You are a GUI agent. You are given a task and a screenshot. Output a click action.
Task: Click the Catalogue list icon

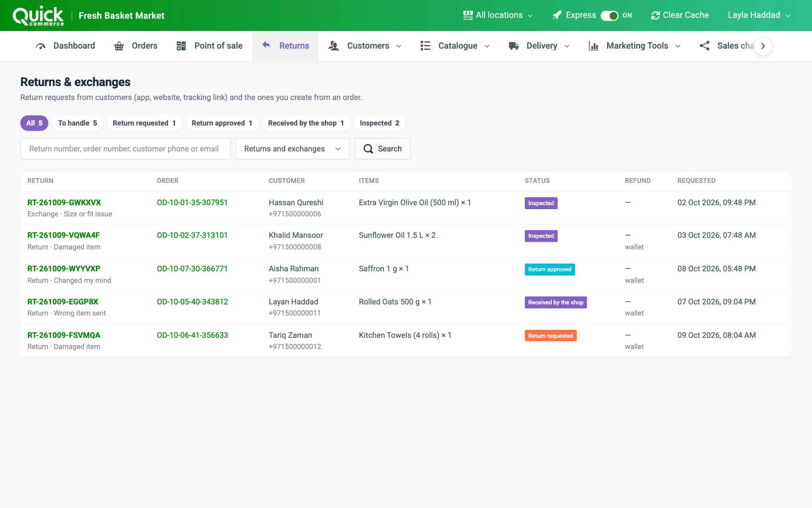(x=425, y=46)
